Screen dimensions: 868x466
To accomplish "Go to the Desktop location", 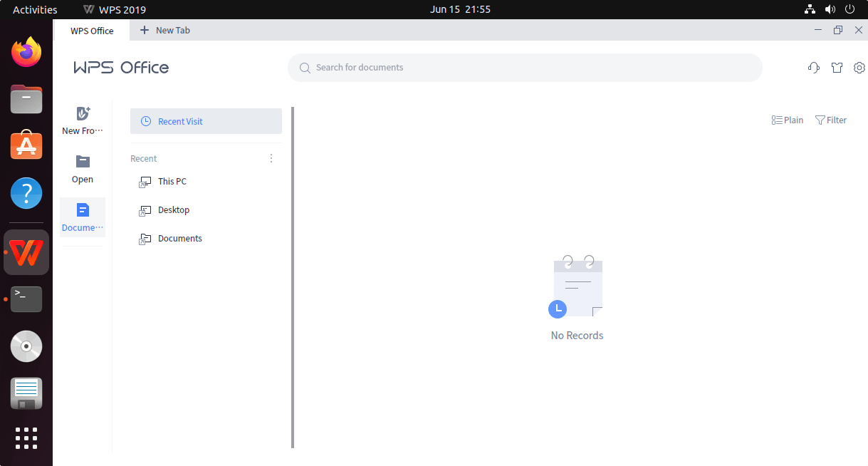I will [173, 210].
